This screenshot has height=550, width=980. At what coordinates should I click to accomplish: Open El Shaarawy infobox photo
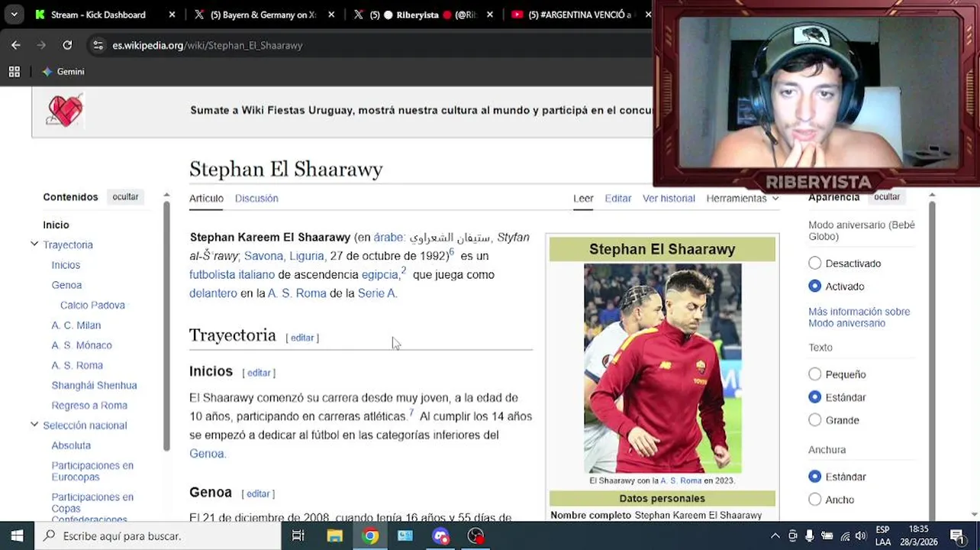coord(662,368)
